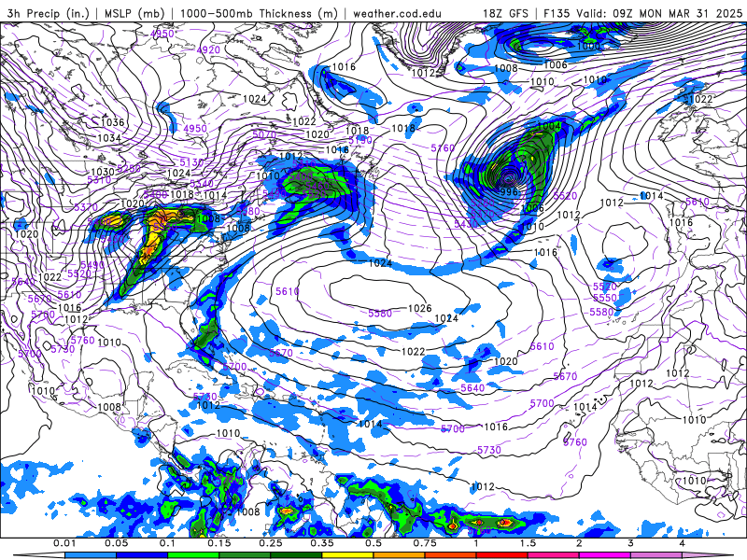Click the orange legend swatch after 0.5
The height and width of the screenshot is (560, 747).
click(400, 555)
